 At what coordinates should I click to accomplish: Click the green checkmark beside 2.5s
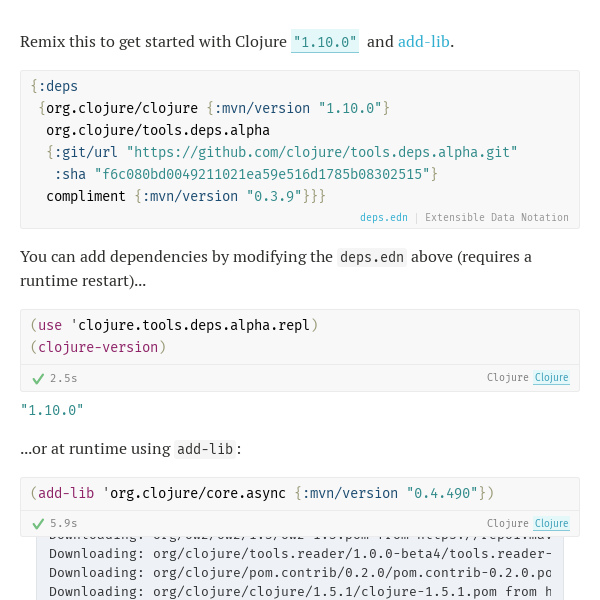tap(38, 379)
